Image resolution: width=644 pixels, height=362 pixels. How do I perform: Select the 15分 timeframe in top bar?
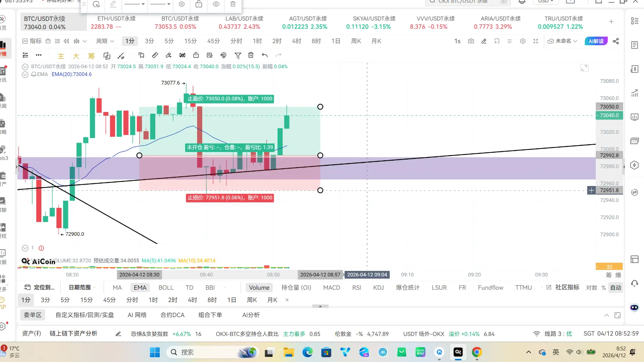191,41
